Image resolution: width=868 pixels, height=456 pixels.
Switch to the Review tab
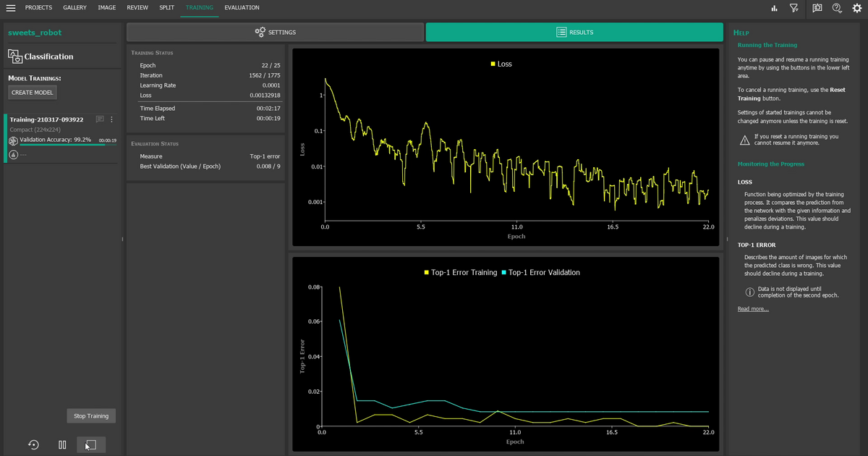click(137, 8)
